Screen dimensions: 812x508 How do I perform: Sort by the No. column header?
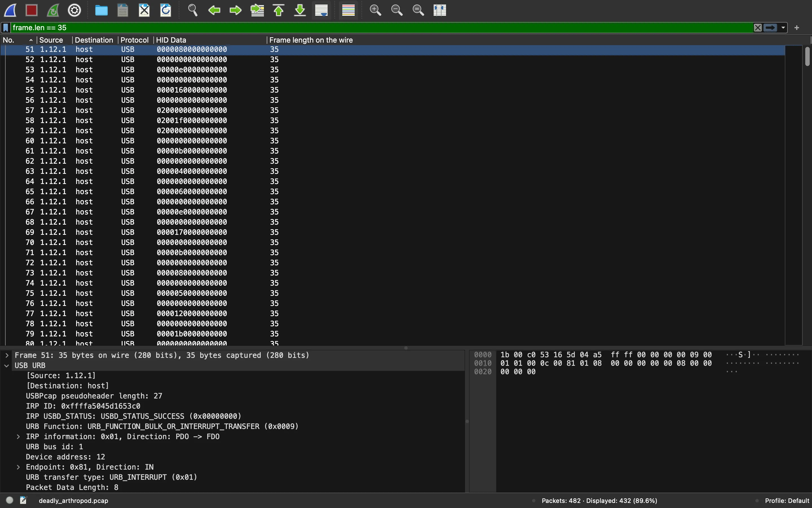coord(18,40)
